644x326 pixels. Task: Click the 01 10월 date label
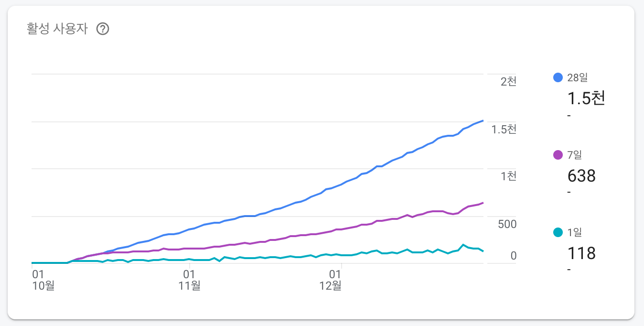pyautogui.click(x=43, y=280)
